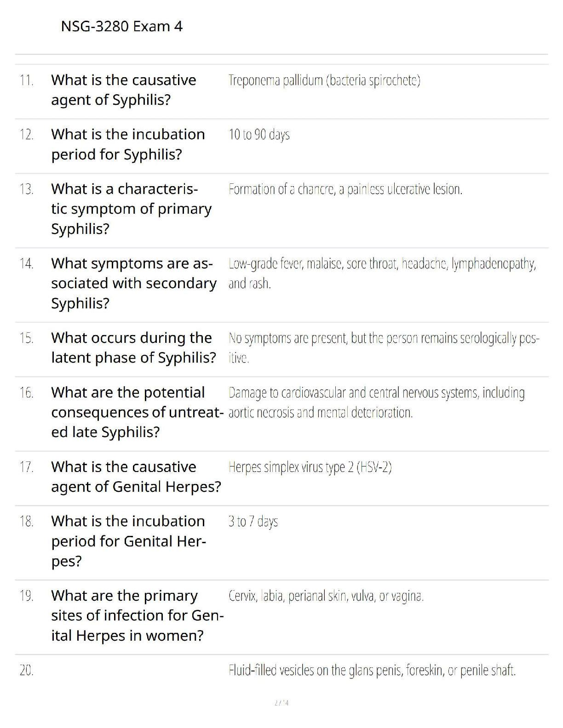Screen dimensions: 563x728
Task: Click the fluid-filled vesicles answer text
Action: (372, 671)
